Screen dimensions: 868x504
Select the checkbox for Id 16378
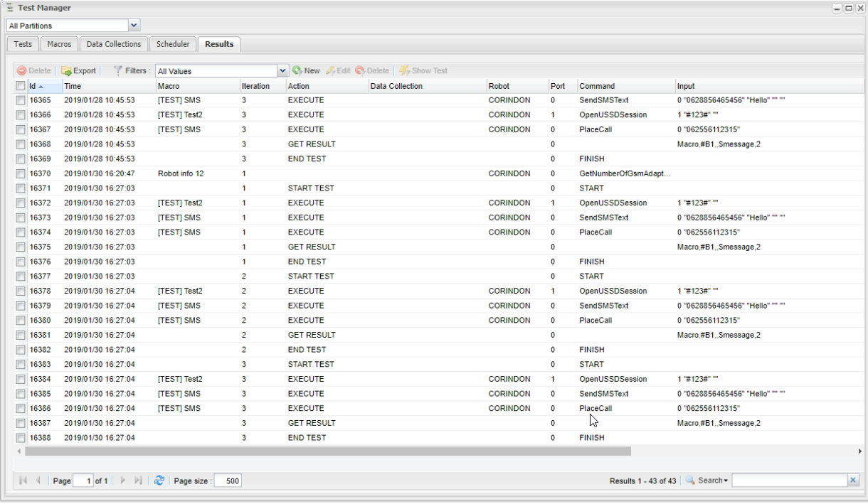point(21,290)
